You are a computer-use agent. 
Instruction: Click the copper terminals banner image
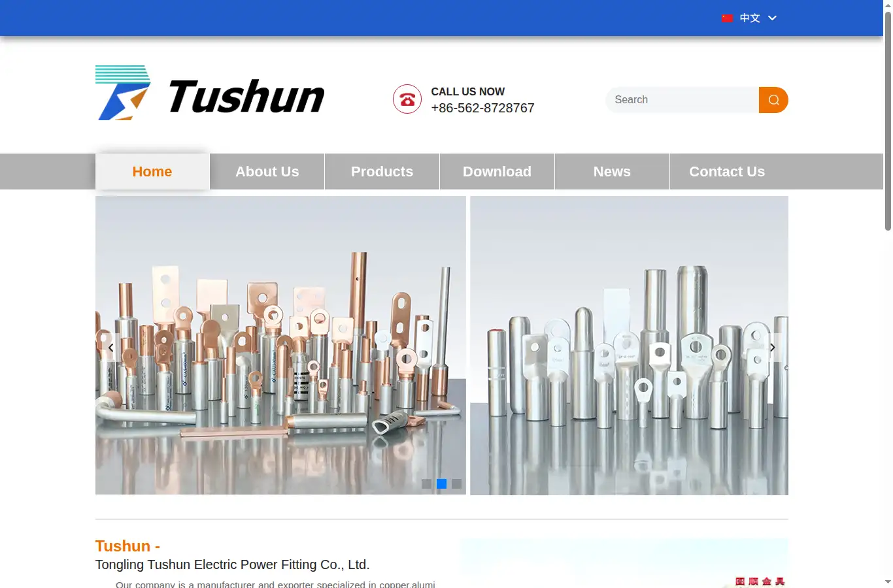click(x=280, y=345)
